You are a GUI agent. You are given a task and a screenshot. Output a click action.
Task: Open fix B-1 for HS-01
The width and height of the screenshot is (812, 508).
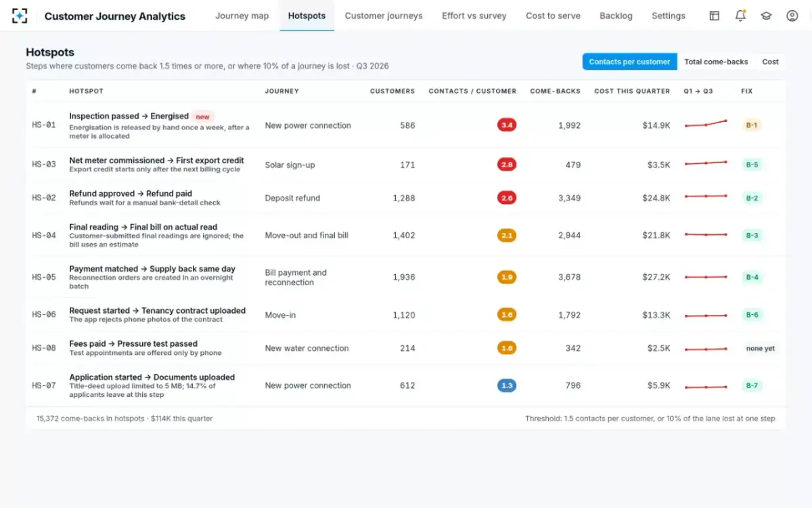pos(751,125)
